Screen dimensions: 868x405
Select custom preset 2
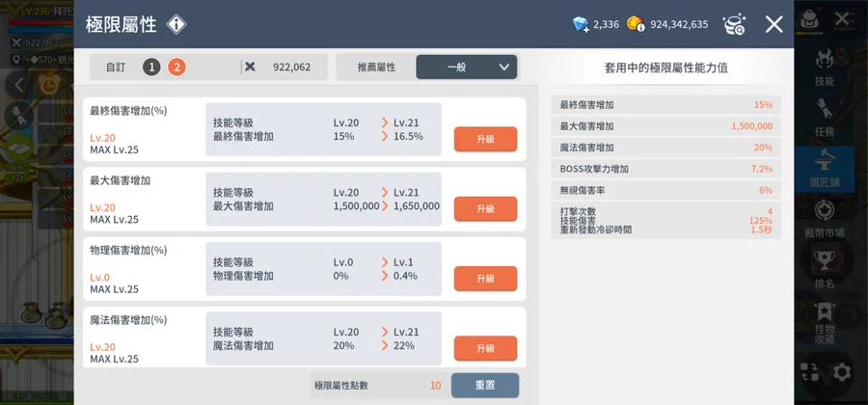[x=176, y=67]
